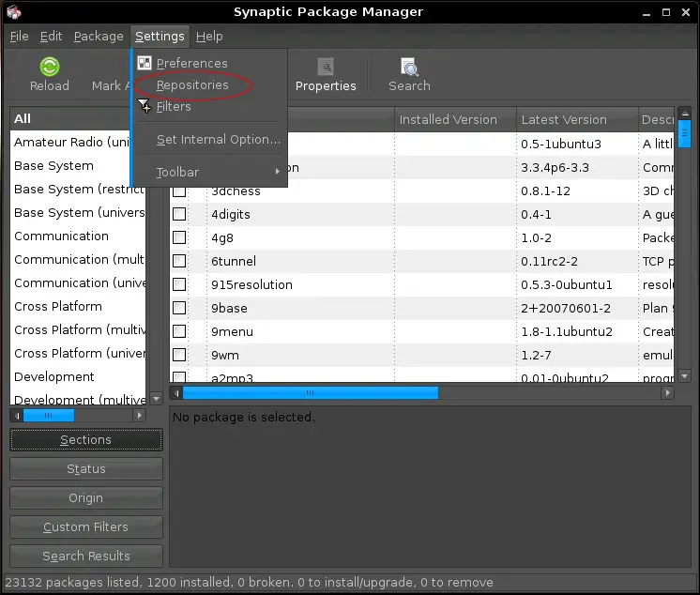
Task: Click the Properties toolbar icon
Action: click(x=326, y=68)
